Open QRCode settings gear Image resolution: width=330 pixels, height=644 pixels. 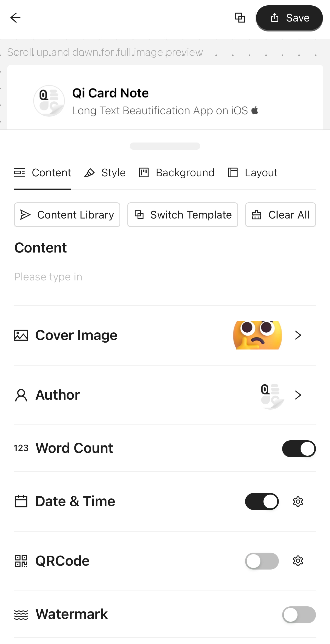[x=298, y=561]
